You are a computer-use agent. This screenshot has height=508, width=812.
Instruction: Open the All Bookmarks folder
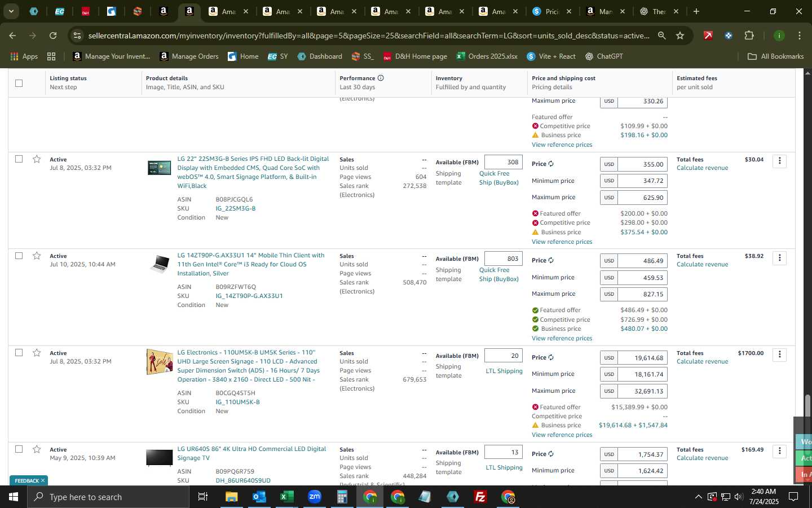(x=775, y=56)
